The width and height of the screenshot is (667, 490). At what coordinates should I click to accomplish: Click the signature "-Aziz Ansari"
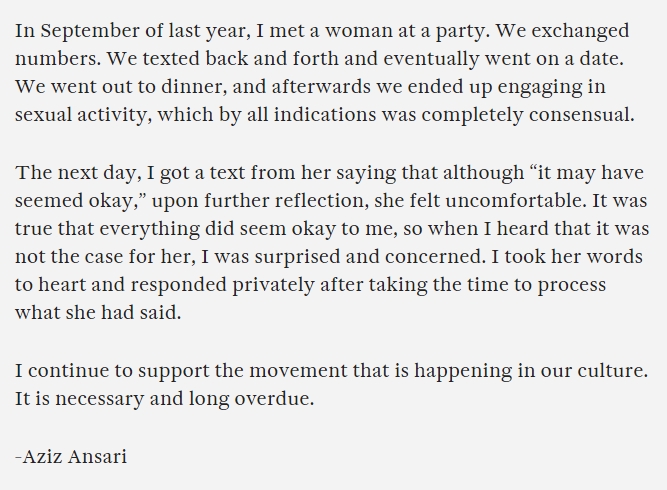pyautogui.click(x=71, y=457)
